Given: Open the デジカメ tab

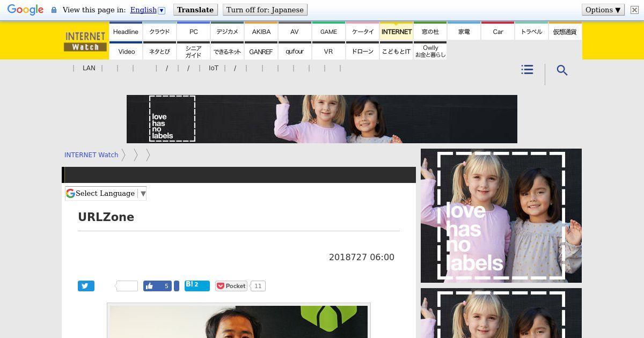Looking at the screenshot, I should [227, 32].
